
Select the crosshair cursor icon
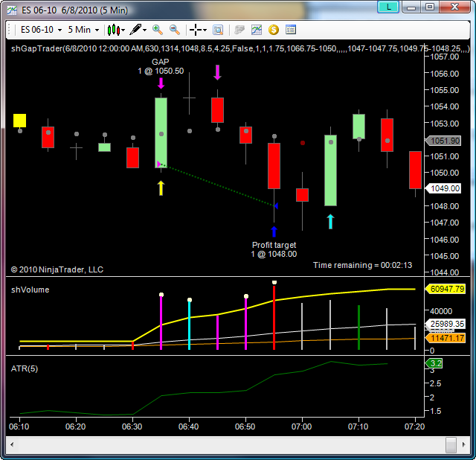(195, 30)
